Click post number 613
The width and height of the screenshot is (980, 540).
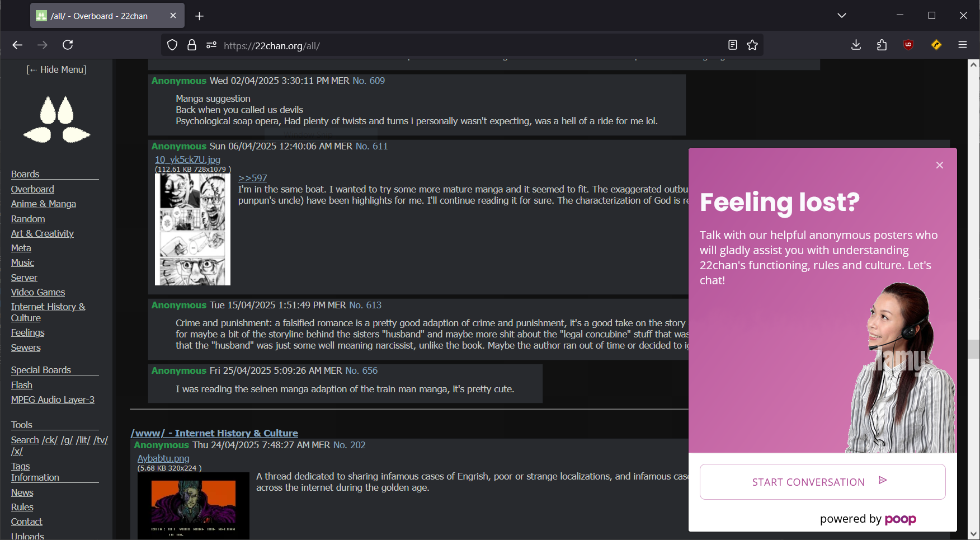click(374, 305)
